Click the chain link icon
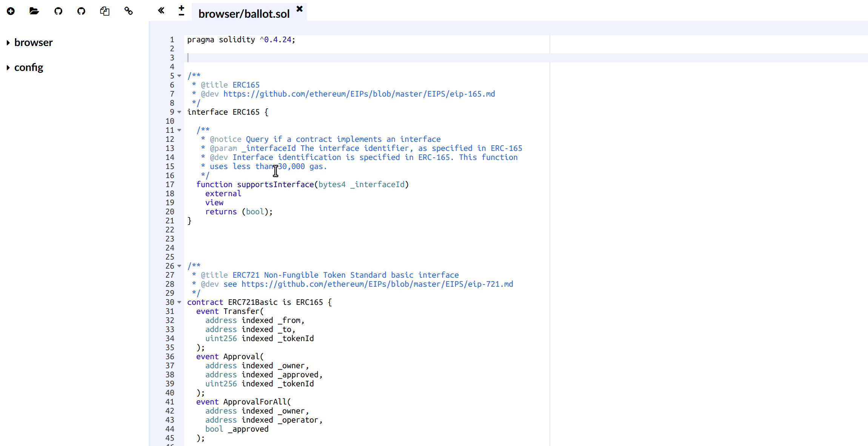 pos(128,11)
